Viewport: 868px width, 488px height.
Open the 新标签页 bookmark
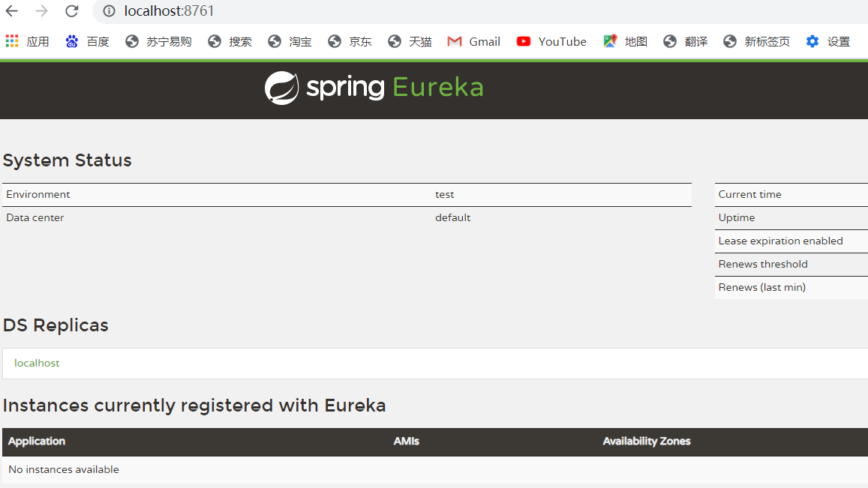coord(757,41)
